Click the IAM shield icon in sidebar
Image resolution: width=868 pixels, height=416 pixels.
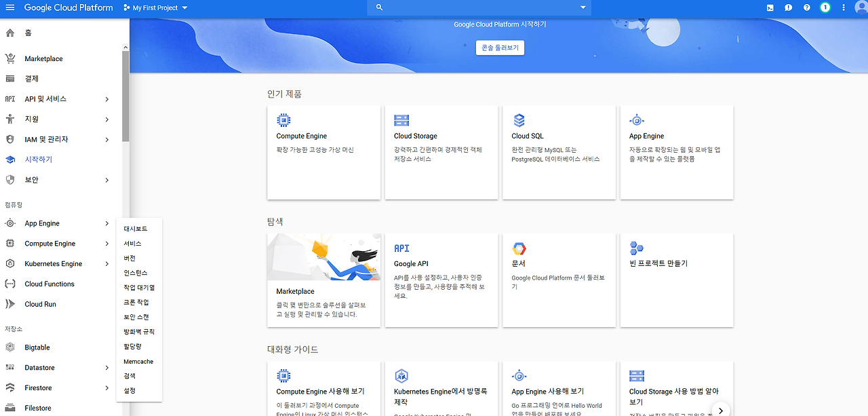click(x=10, y=139)
